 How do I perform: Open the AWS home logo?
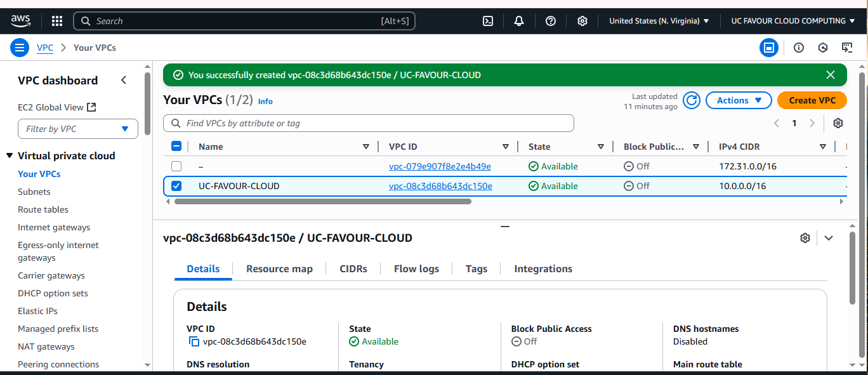21,21
